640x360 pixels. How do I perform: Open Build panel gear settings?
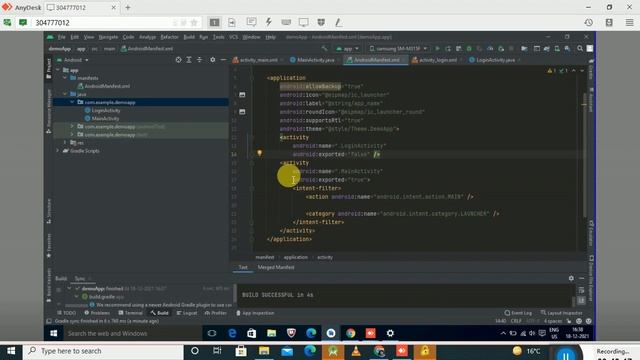point(571,278)
